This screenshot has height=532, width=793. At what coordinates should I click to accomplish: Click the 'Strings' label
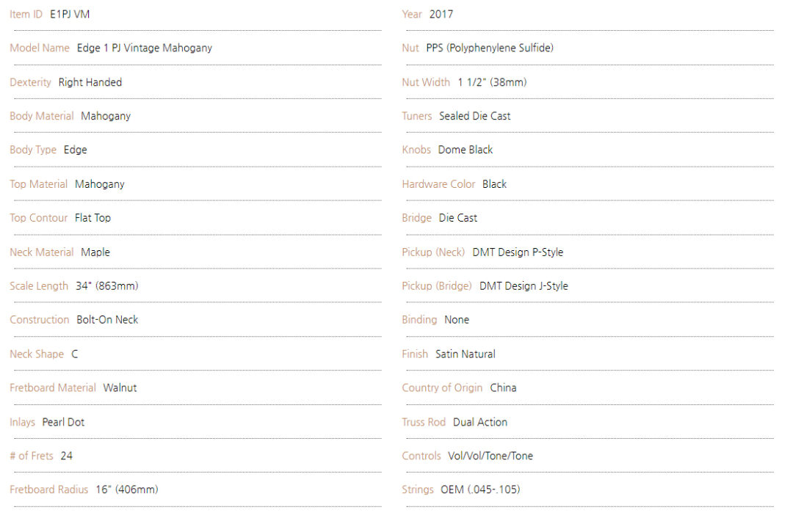[418, 489]
